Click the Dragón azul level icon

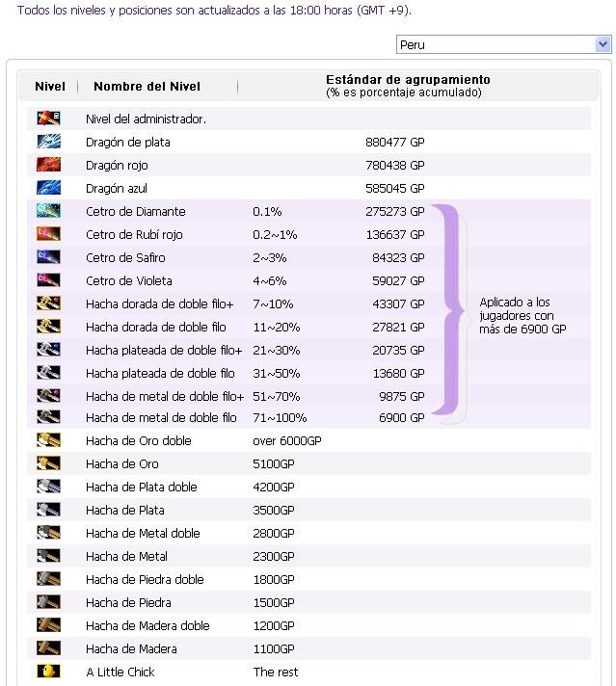click(x=48, y=188)
